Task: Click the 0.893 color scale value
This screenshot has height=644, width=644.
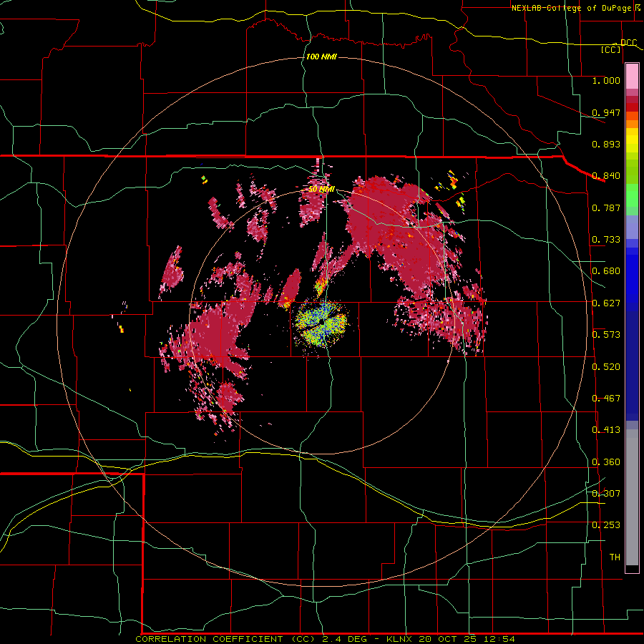Action: point(606,144)
